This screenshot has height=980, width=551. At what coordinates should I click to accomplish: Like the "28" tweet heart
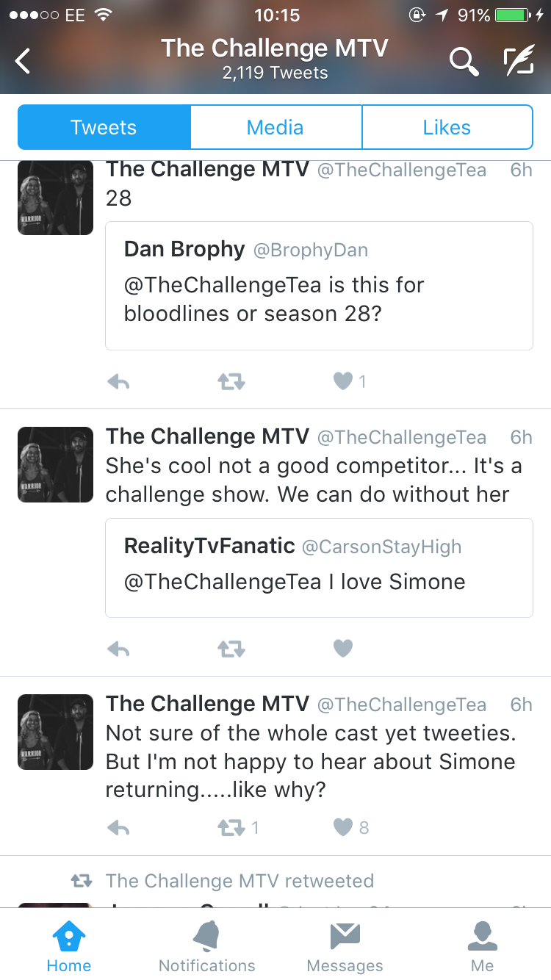pyautogui.click(x=343, y=381)
